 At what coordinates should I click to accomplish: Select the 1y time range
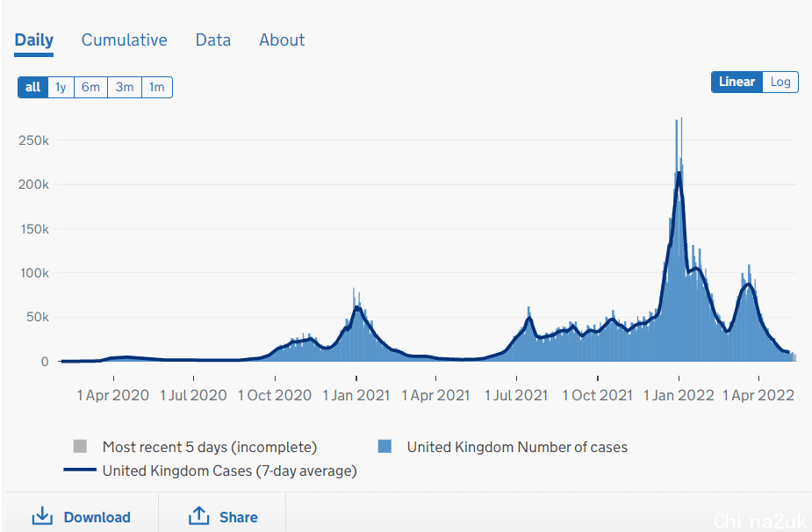tap(61, 87)
